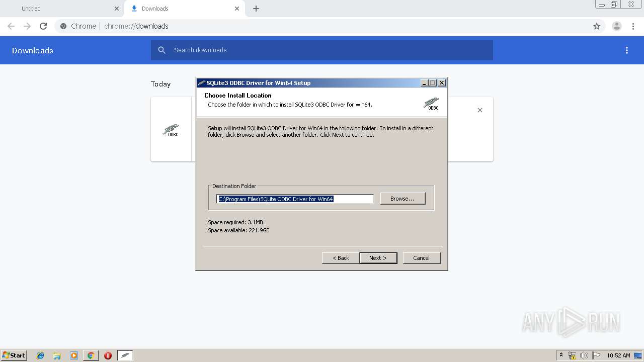Click Chrome icon in taskbar
This screenshot has height=362, width=644.
[x=91, y=355]
